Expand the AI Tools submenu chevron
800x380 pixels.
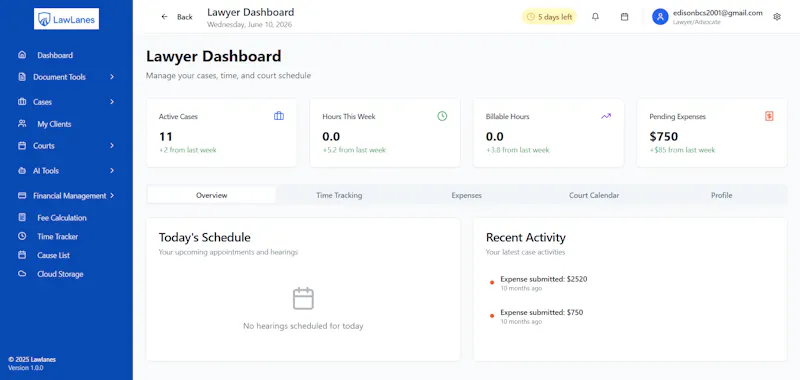(x=112, y=170)
